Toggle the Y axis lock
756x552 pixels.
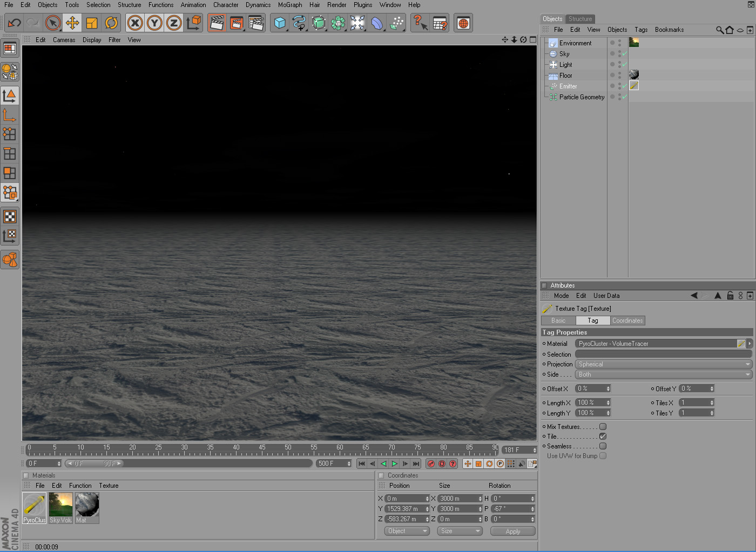(x=154, y=23)
